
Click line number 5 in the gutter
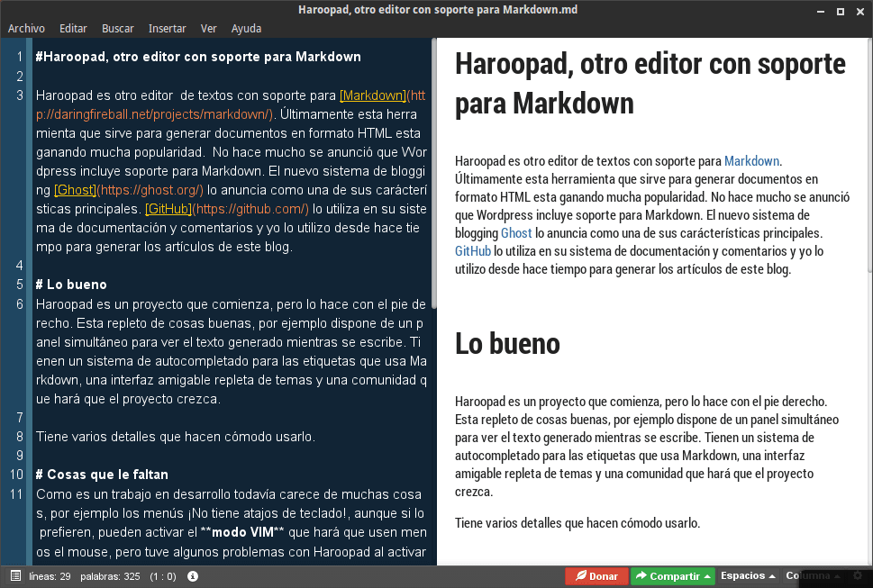pos(20,285)
